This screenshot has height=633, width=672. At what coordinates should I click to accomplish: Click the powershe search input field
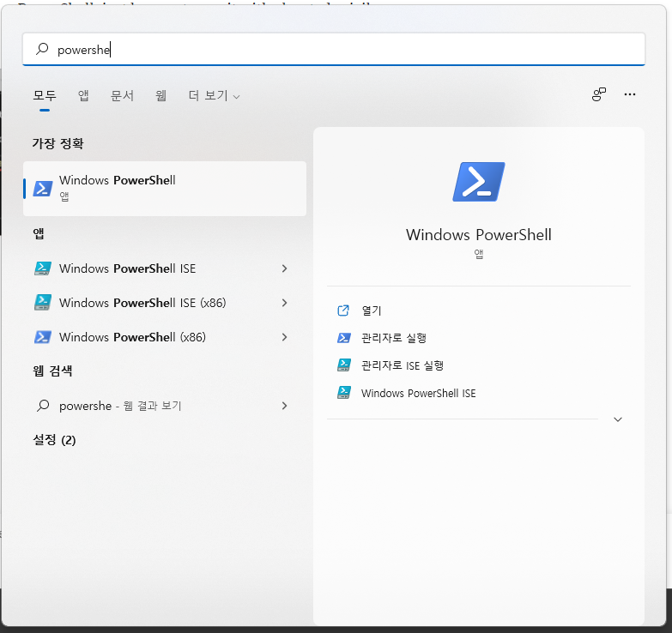(x=334, y=49)
